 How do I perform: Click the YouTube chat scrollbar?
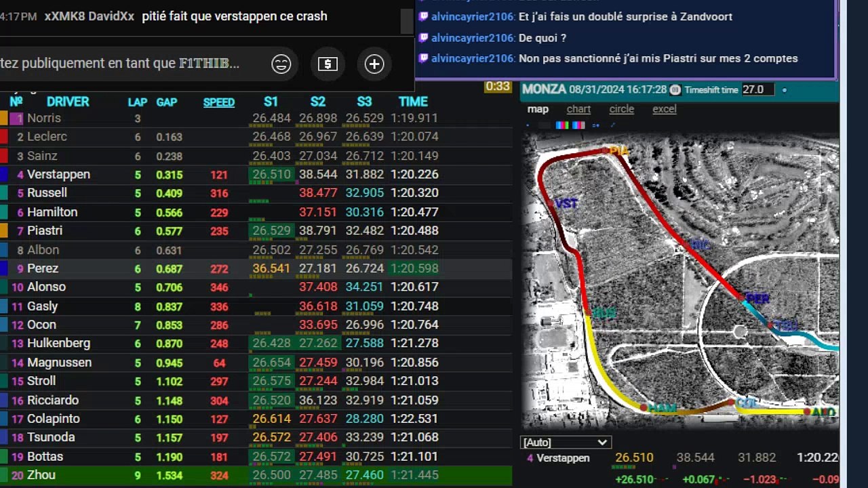(x=407, y=20)
